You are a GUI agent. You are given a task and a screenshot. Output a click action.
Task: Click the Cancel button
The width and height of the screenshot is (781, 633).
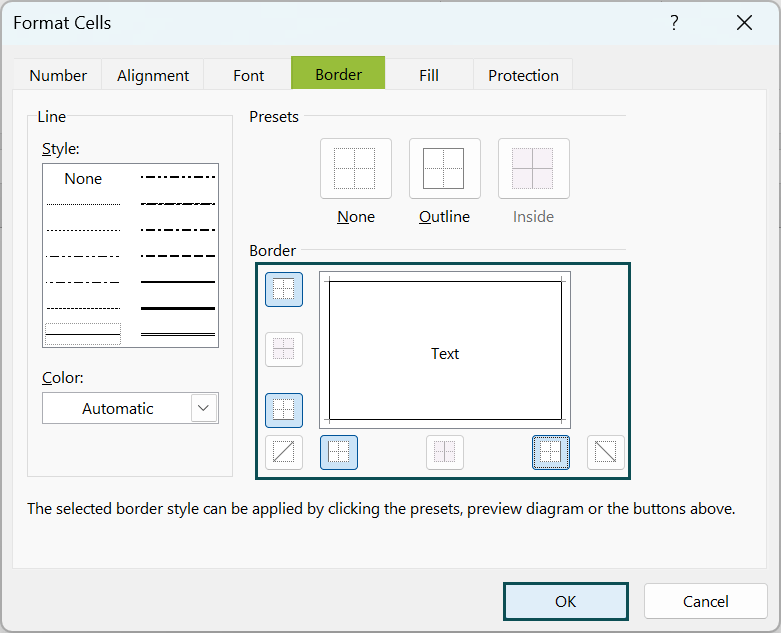coord(705,601)
